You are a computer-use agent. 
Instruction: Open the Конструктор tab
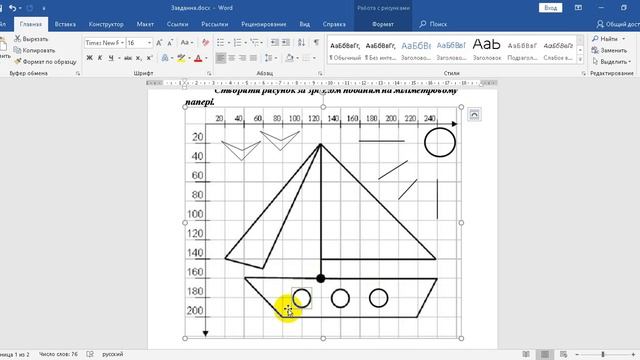point(106,24)
